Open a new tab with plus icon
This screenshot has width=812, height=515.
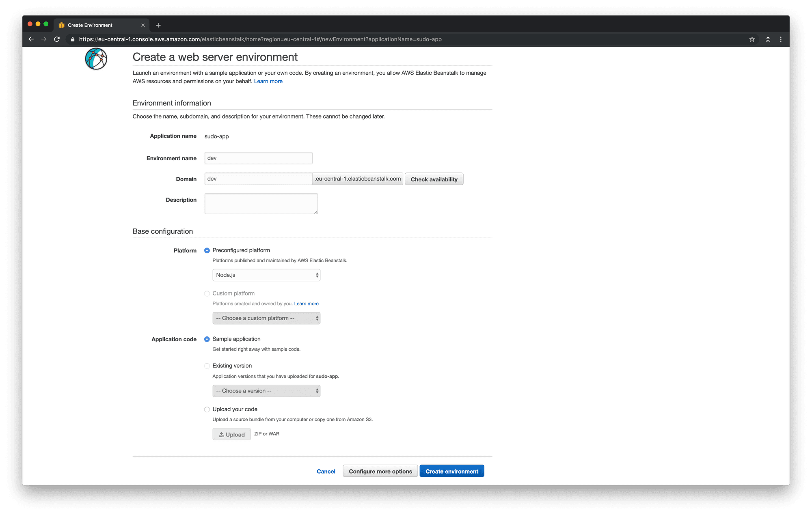pos(158,25)
